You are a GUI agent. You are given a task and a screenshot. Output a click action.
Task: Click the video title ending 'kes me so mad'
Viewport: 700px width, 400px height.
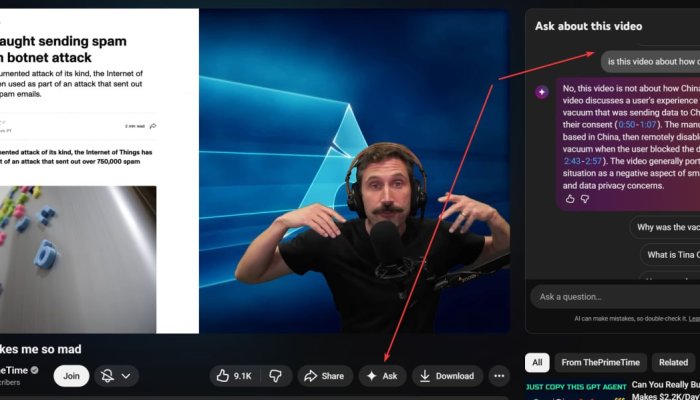click(x=41, y=349)
